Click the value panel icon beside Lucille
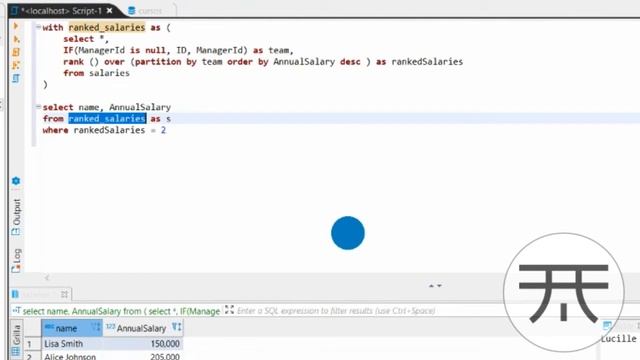This screenshot has height=360, width=640. point(607,325)
